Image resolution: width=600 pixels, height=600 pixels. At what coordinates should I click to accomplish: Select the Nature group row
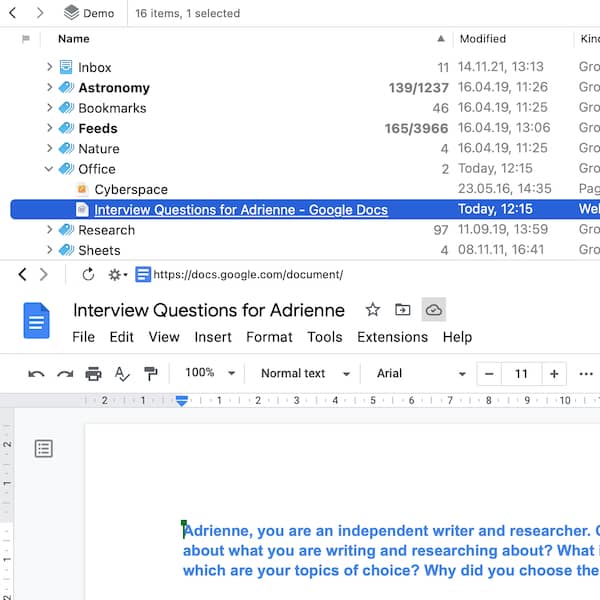tap(305, 148)
